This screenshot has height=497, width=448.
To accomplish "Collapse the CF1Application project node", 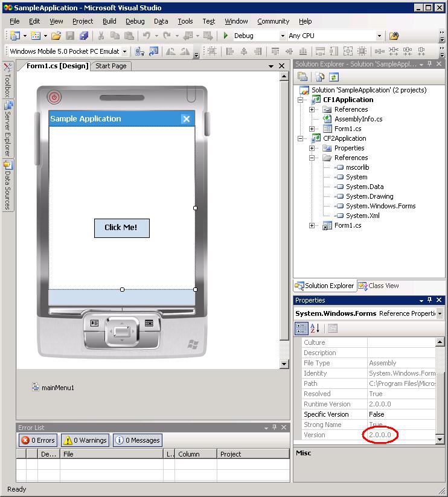I will pyautogui.click(x=300, y=100).
